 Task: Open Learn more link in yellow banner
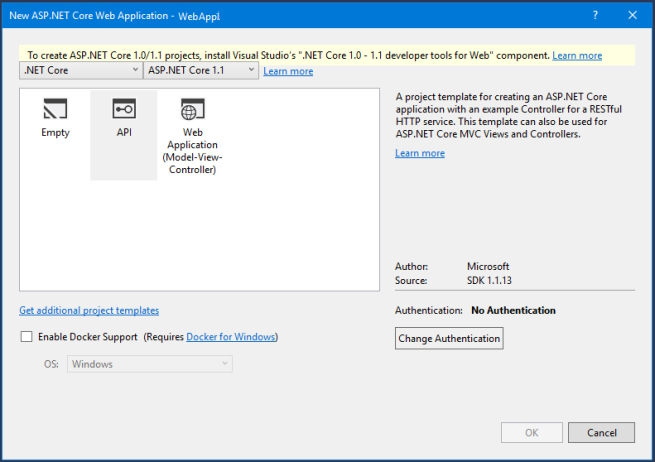[577, 56]
